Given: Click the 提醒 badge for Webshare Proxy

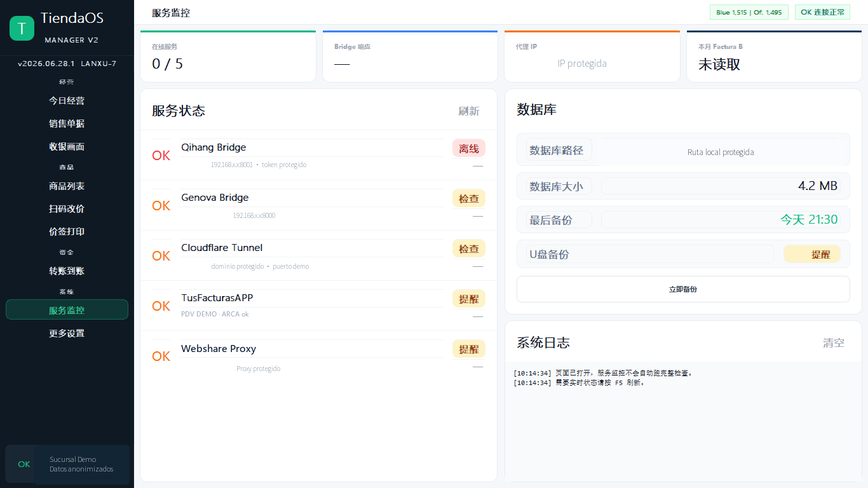Looking at the screenshot, I should pos(469,349).
